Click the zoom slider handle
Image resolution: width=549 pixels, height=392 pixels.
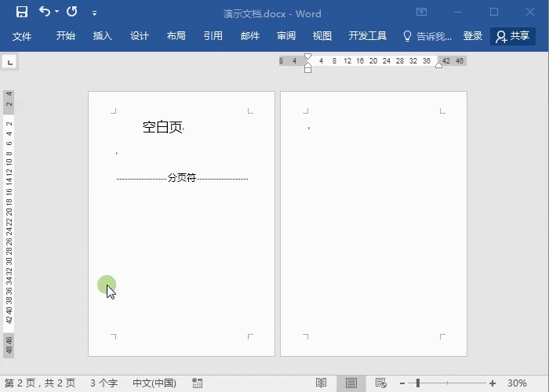click(x=418, y=383)
